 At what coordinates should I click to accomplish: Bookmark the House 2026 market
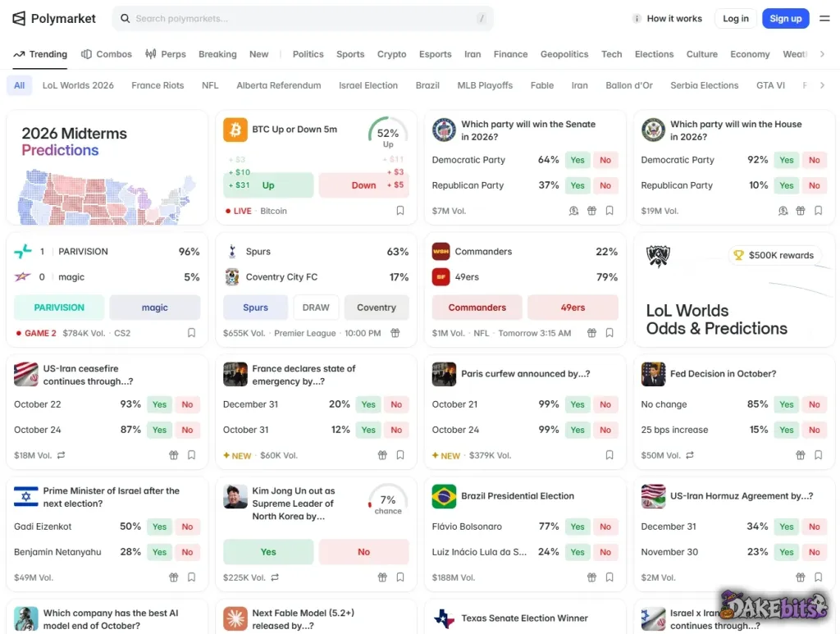point(818,211)
